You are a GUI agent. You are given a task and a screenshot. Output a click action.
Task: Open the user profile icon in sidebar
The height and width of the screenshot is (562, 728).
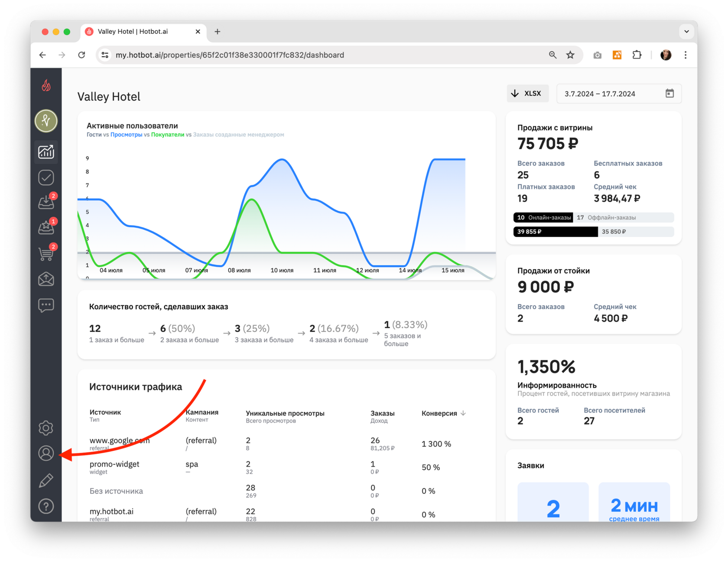coord(46,454)
